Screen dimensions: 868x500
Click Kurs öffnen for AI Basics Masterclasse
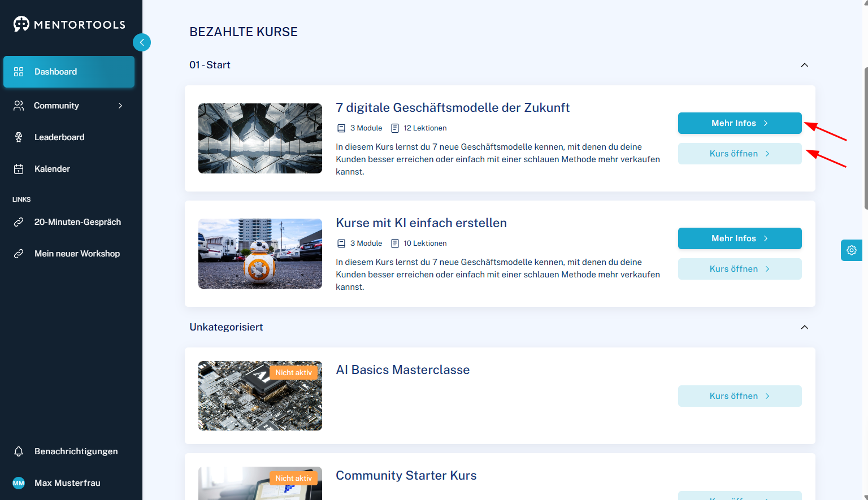pyautogui.click(x=740, y=396)
